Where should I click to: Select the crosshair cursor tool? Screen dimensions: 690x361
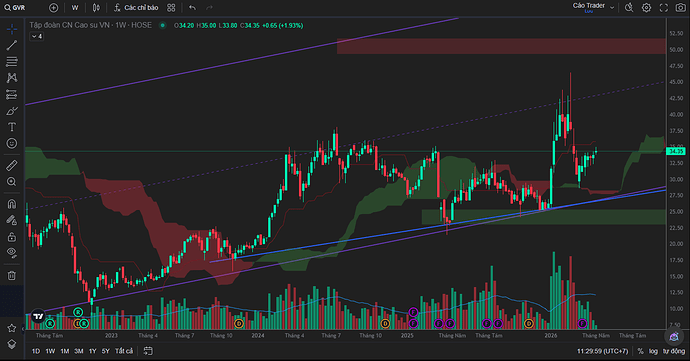(x=12, y=29)
